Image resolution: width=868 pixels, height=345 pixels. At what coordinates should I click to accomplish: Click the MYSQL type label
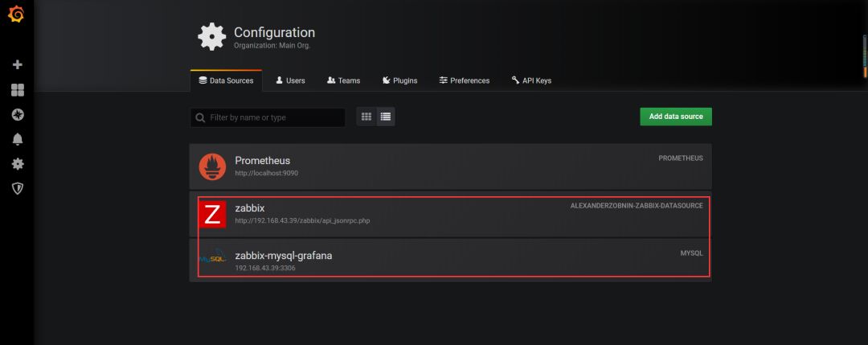pos(691,253)
